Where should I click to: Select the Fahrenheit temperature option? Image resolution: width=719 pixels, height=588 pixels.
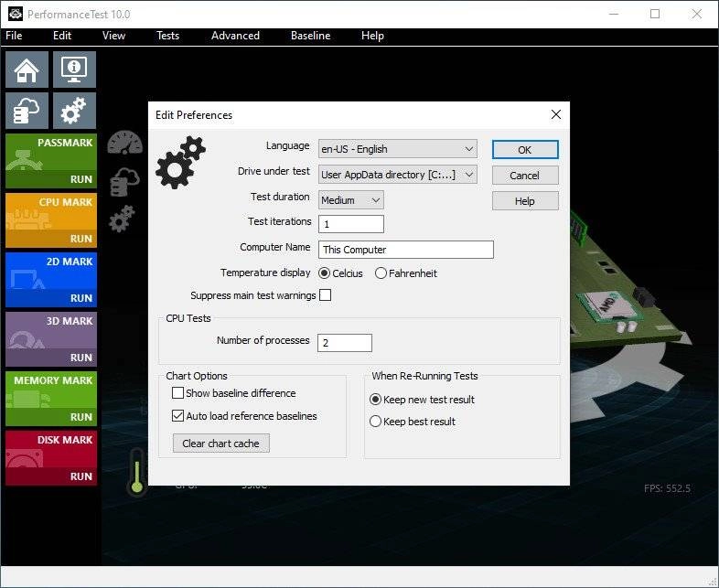(x=406, y=273)
